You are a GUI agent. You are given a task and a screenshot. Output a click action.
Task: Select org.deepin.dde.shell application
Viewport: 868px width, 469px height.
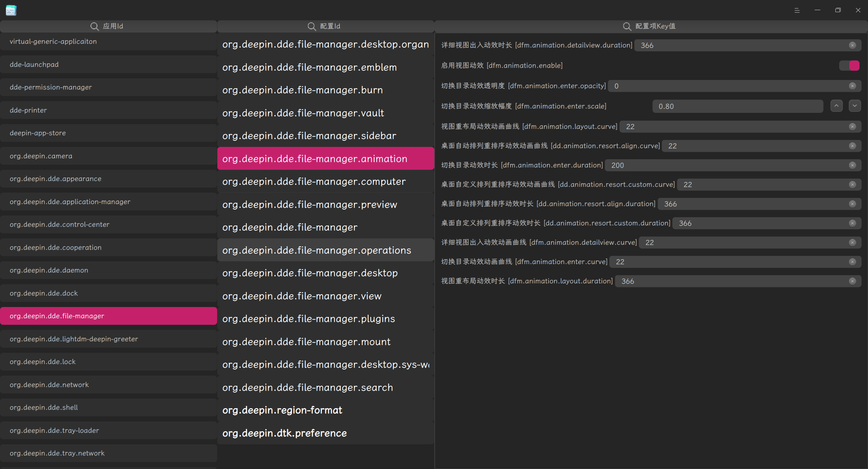click(108, 407)
